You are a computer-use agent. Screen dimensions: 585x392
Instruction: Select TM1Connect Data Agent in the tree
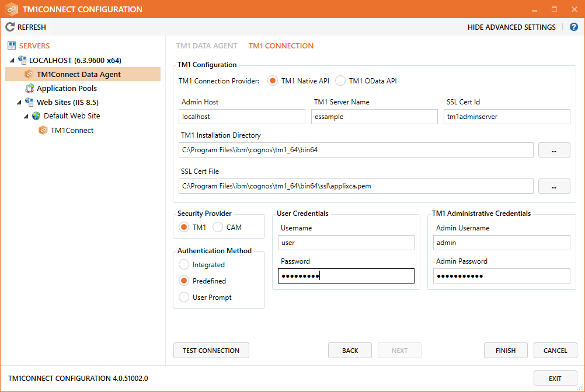pyautogui.click(x=83, y=74)
